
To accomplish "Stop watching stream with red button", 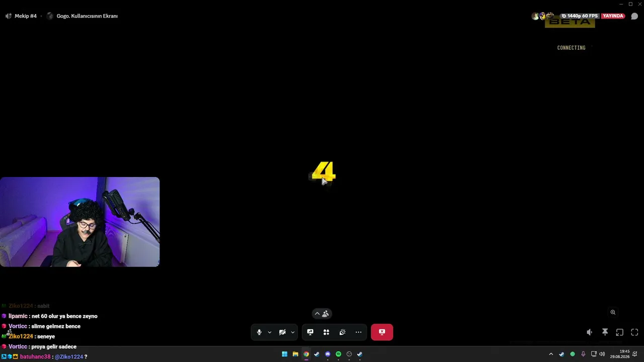I will (x=382, y=332).
